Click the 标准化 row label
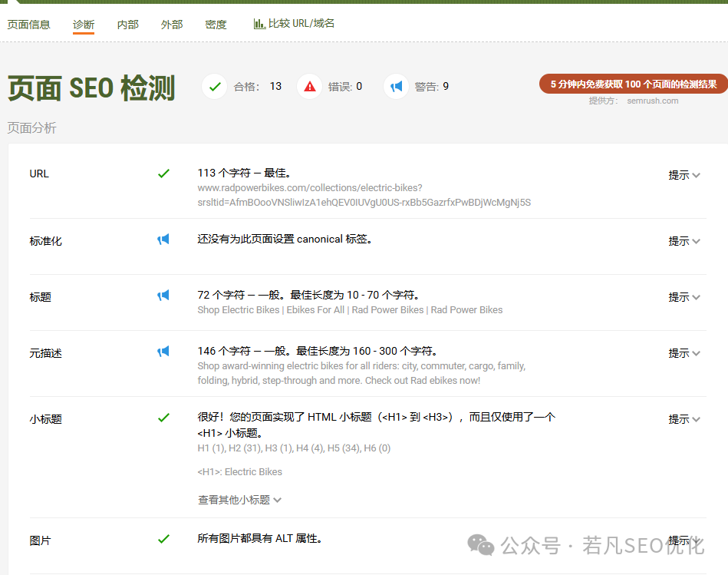The width and height of the screenshot is (728, 575). click(x=45, y=241)
